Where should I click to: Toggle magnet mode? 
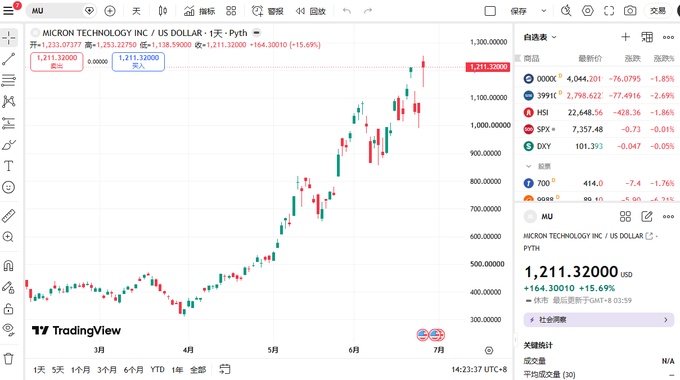9,265
